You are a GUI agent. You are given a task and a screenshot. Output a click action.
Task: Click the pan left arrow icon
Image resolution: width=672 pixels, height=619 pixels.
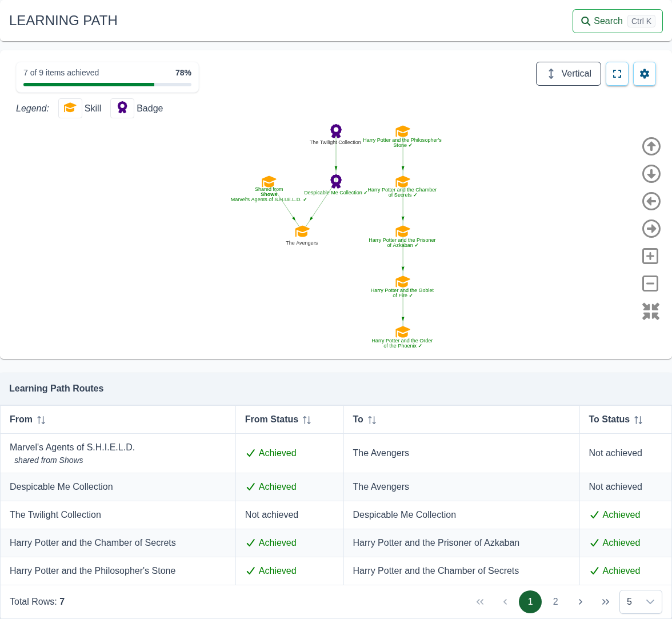pos(651,201)
